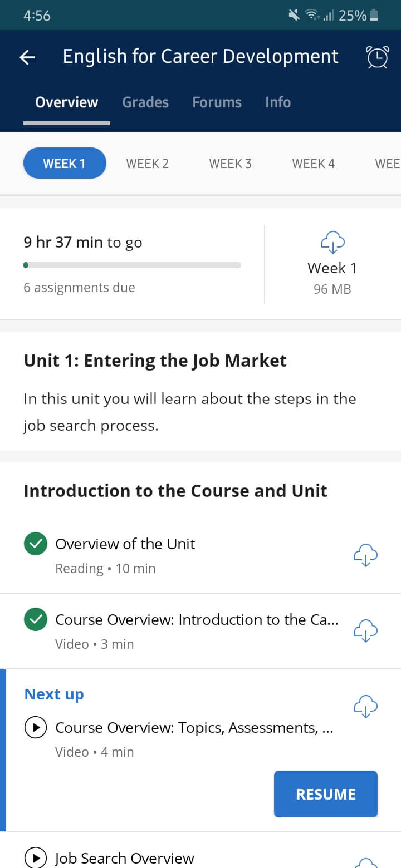The height and width of the screenshot is (868, 401).
Task: Open the alarm clock reminder icon
Action: 377,57
